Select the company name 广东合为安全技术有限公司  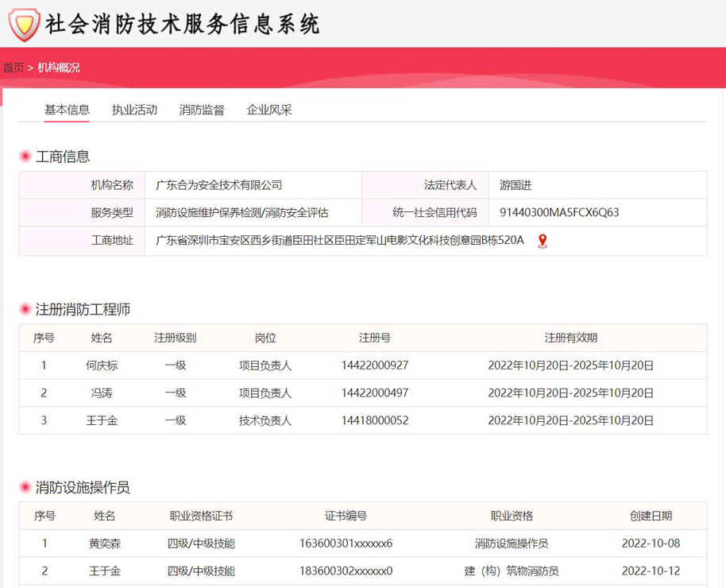click(x=219, y=185)
